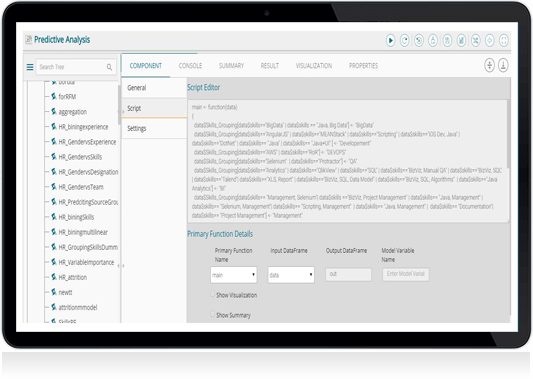The width and height of the screenshot is (533, 379).
Task: Click the clockwise refresh icon in top toolbar
Action: [x=404, y=41]
